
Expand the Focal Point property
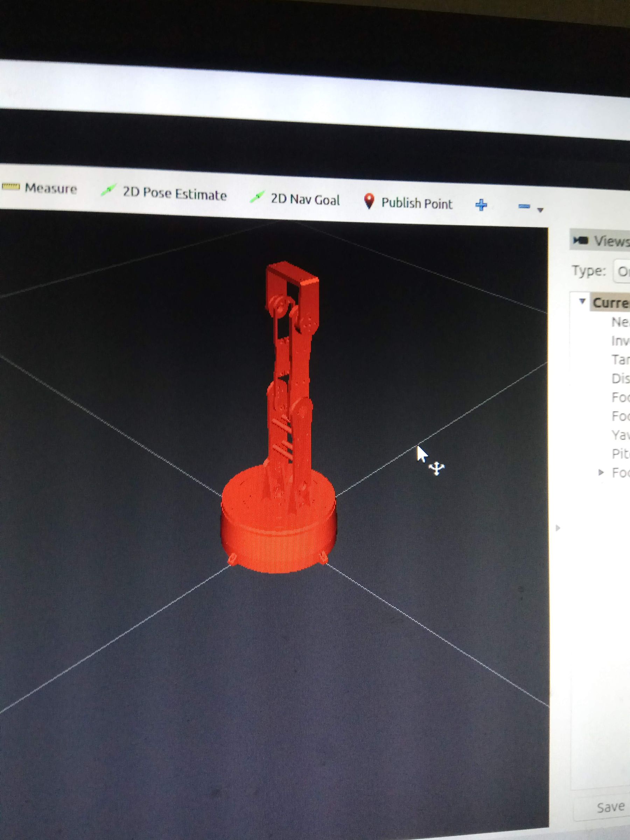pos(601,472)
